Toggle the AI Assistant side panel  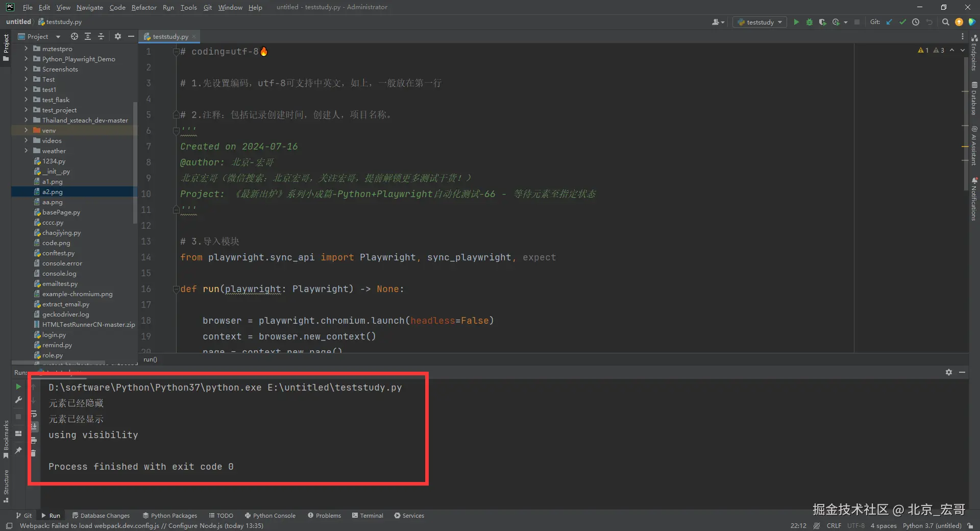[x=974, y=146]
